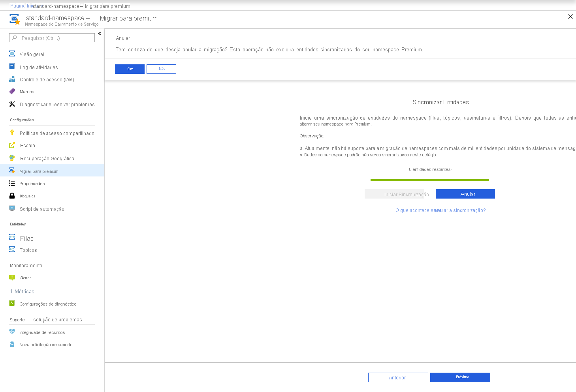This screenshot has height=392, width=576.
Task: Confirm cancellation with Sim button
Action: coord(130,69)
